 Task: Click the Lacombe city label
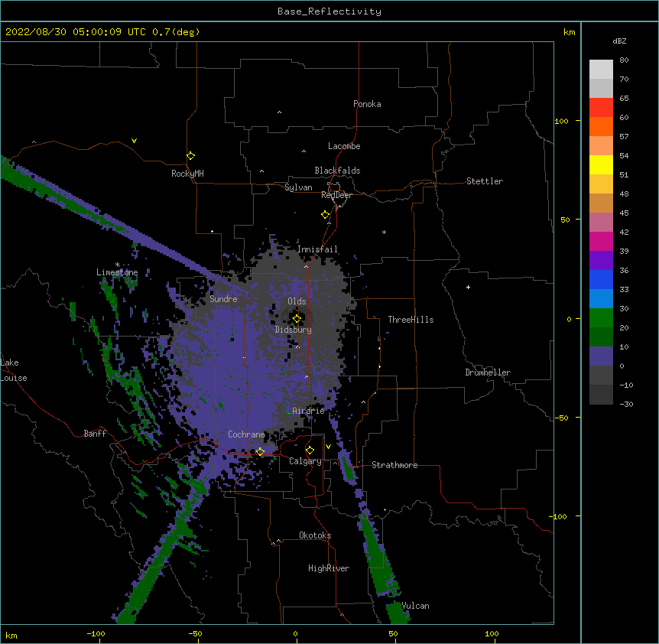344,146
